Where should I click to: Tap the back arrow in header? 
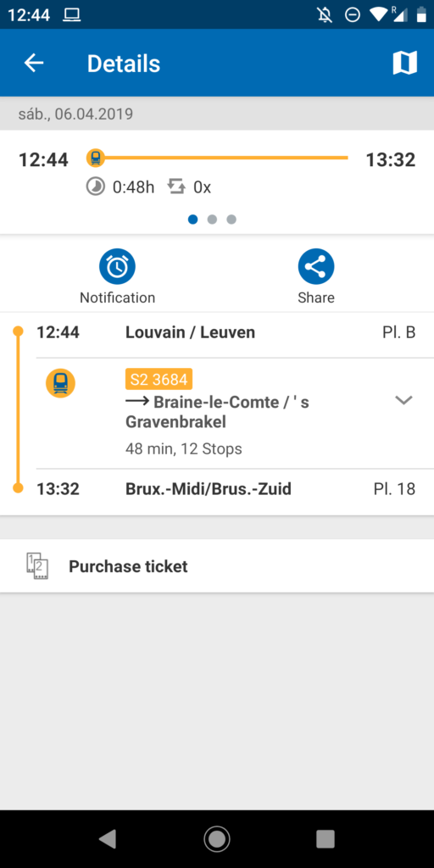tap(34, 63)
